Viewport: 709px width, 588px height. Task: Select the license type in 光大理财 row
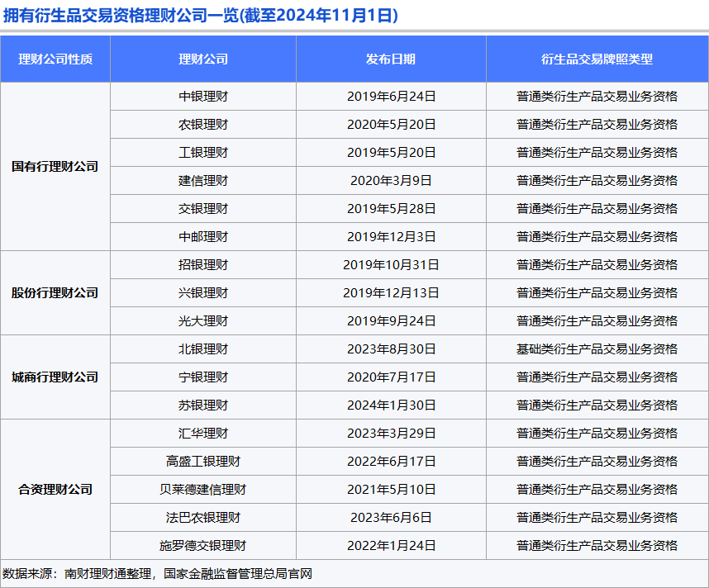point(597,321)
